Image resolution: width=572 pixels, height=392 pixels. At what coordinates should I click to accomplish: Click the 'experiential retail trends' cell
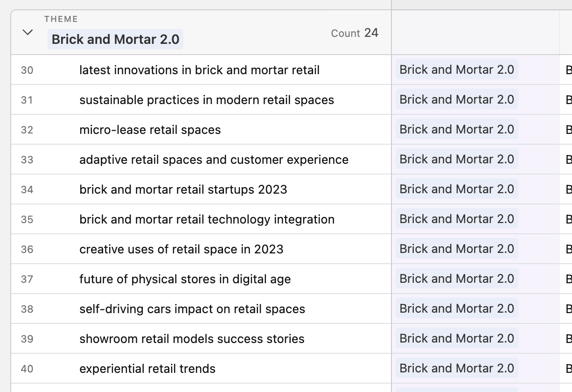point(147,369)
